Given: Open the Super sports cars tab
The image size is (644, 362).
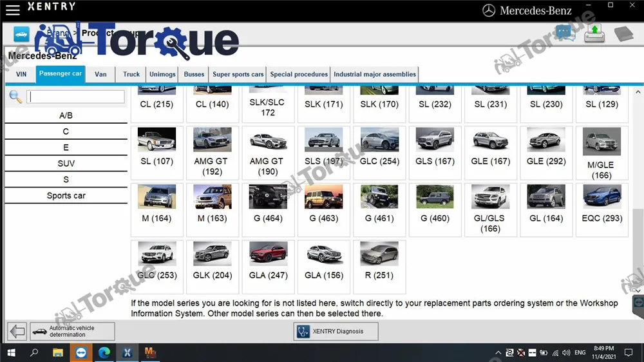Looking at the screenshot, I should point(238,74).
